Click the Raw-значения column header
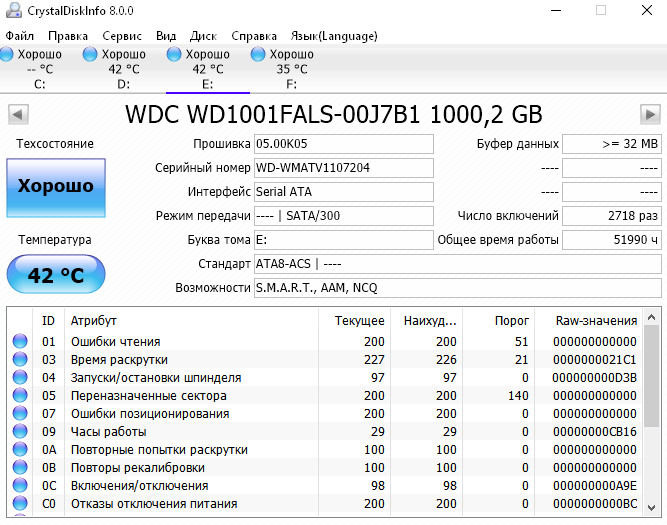This screenshot has width=667, height=525. tap(589, 320)
